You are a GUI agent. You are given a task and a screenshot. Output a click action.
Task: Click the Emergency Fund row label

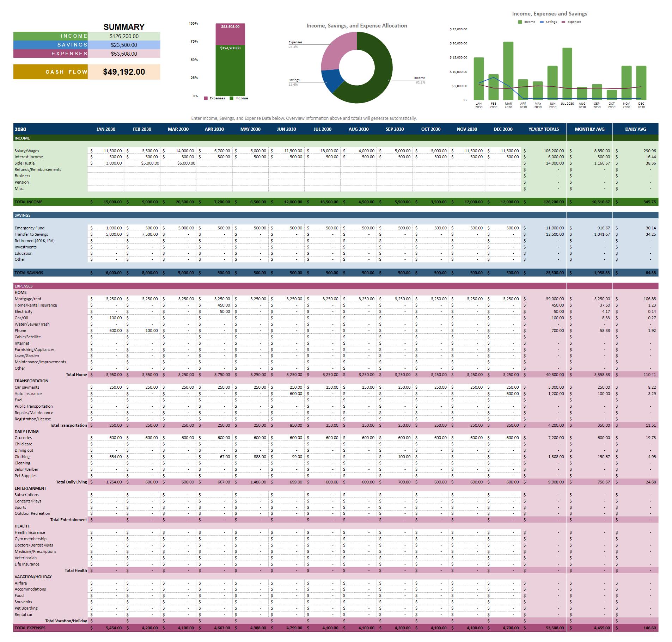[x=30, y=228]
